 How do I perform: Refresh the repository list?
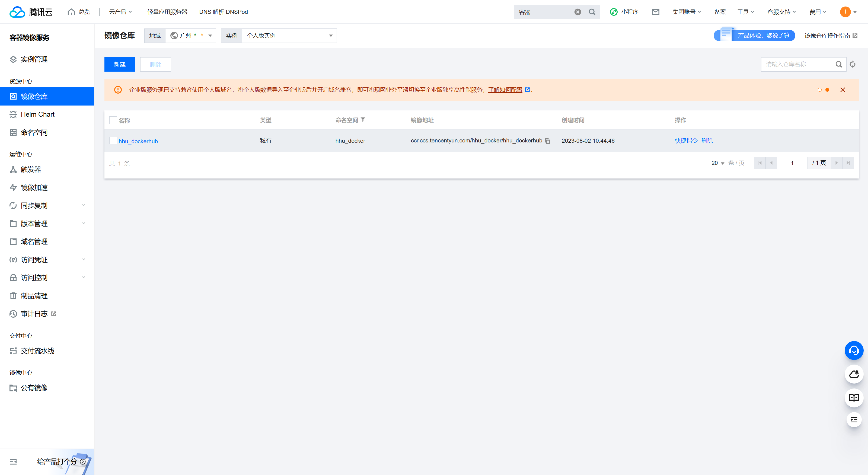853,64
